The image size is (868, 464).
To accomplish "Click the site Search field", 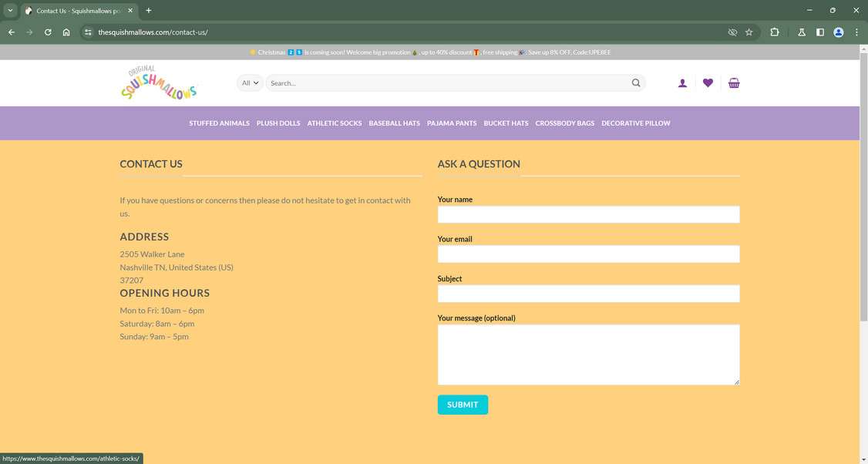I will pos(449,83).
